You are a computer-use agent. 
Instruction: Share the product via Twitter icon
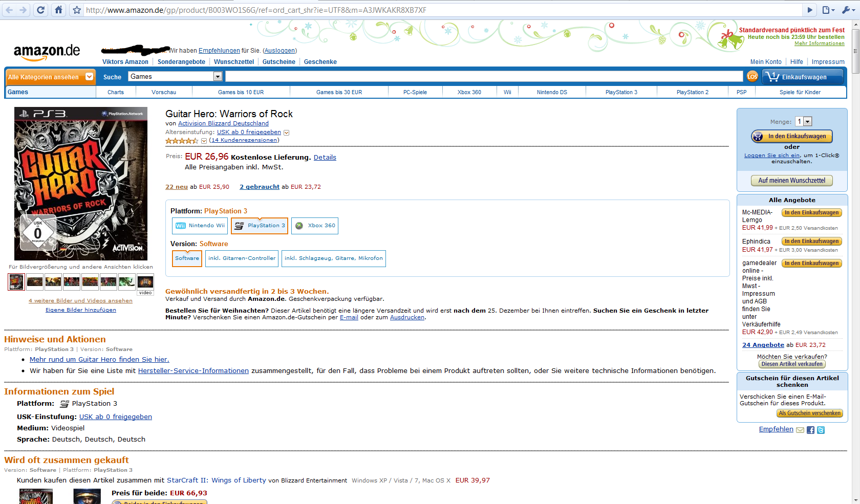click(821, 430)
